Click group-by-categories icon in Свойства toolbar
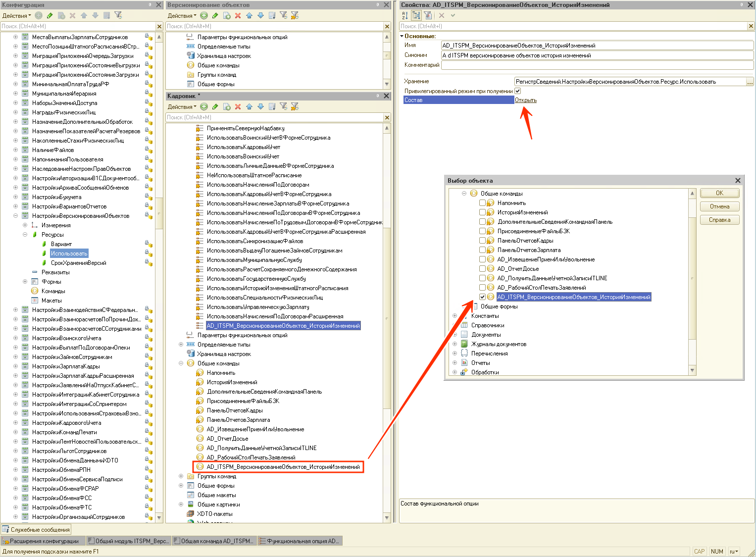756x557 pixels. (x=416, y=15)
